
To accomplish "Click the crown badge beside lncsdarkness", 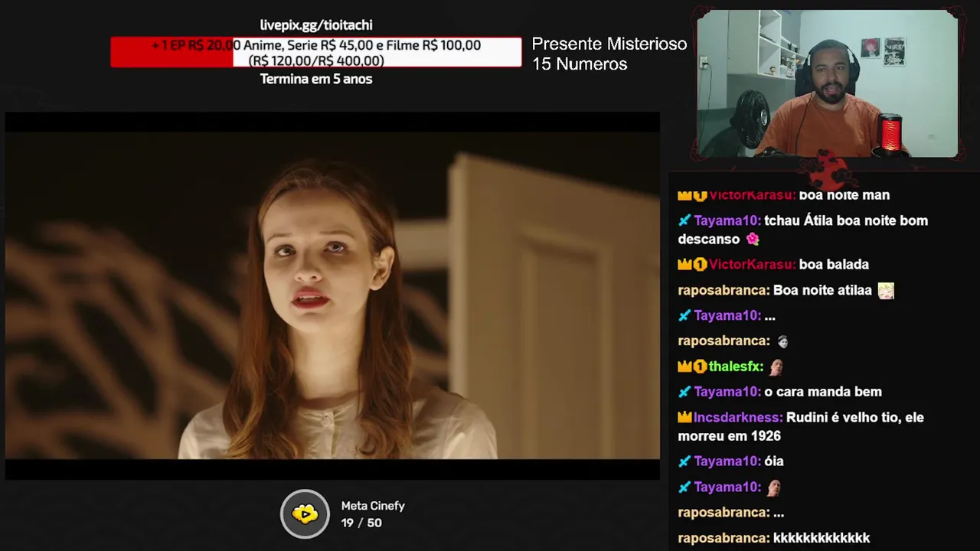I will [684, 418].
